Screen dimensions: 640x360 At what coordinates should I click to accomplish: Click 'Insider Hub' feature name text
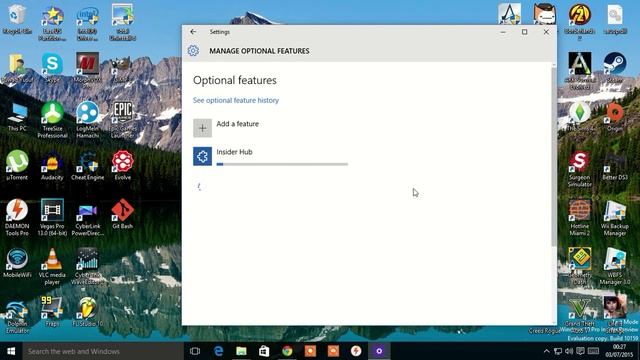coord(234,152)
